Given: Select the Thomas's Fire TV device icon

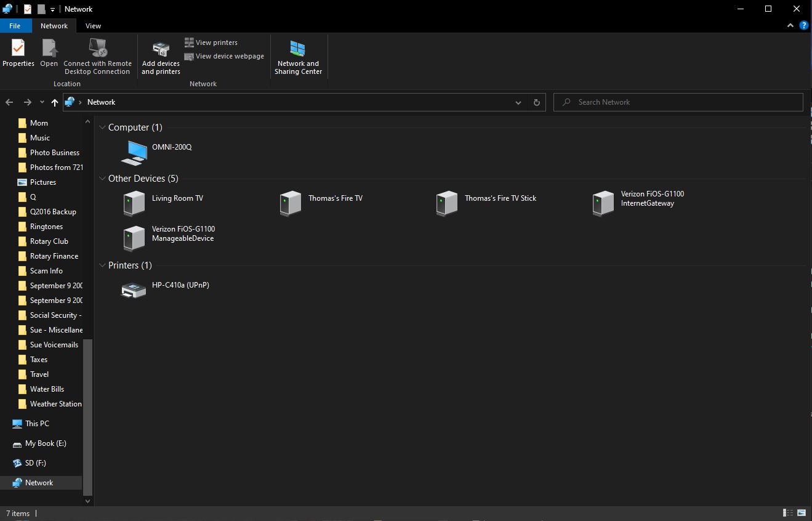Looking at the screenshot, I should (x=290, y=203).
